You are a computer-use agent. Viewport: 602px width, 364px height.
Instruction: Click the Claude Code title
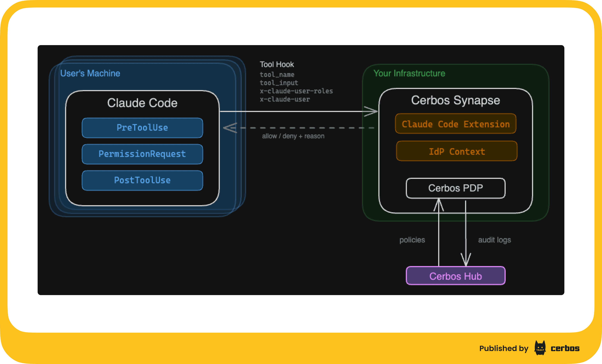pyautogui.click(x=143, y=103)
